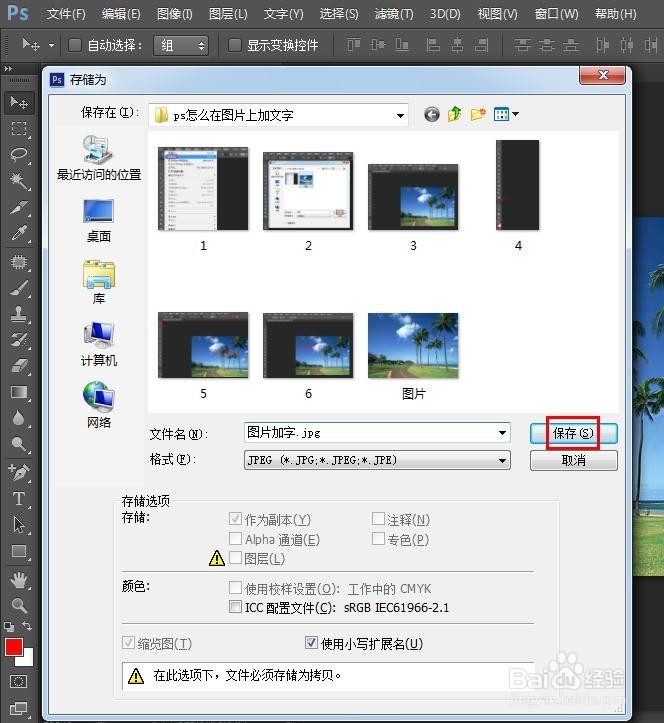Enable ICC 配置文件(C) checkbox
664x723 pixels.
tap(235, 607)
